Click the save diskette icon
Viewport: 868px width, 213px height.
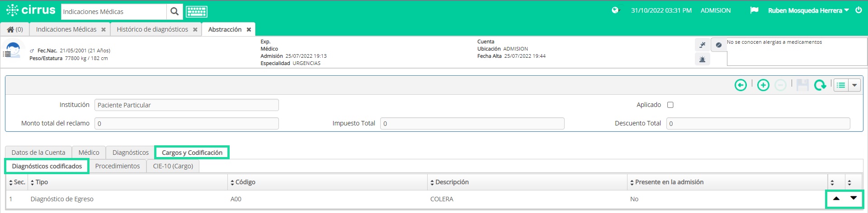pos(802,85)
